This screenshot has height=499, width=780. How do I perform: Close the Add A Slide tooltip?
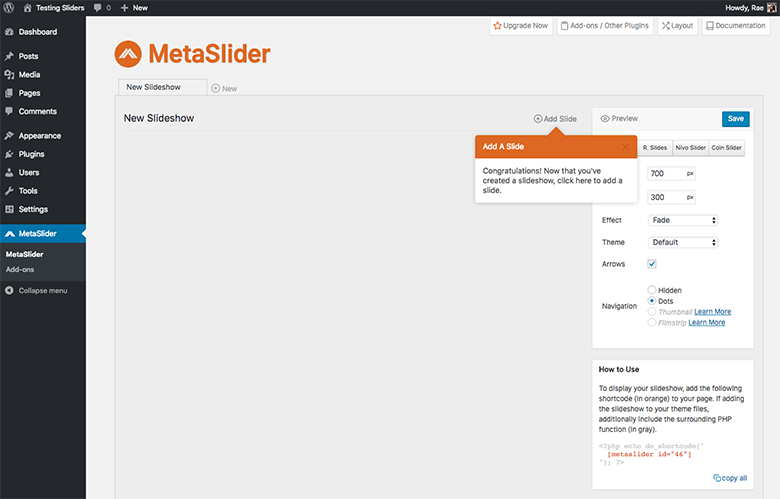(x=626, y=147)
